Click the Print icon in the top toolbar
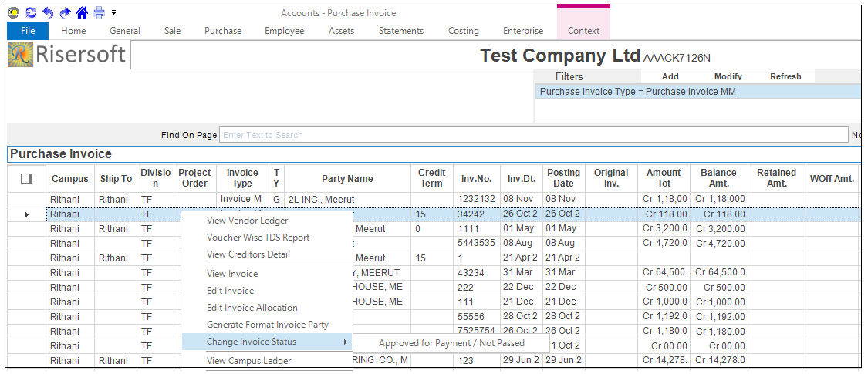 point(99,12)
